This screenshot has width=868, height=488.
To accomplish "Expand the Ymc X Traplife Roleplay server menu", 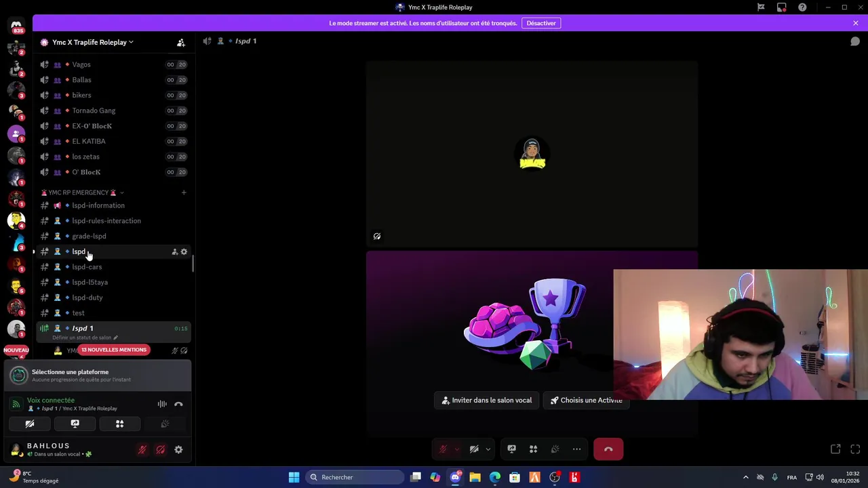I will 92,42.
